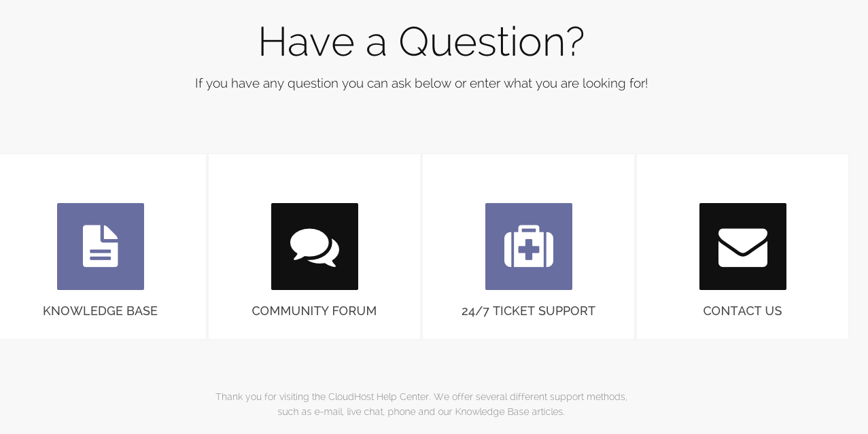Screen dimensions: 868x434
Task: Open the Knowledge Base document icon
Action: tap(101, 246)
